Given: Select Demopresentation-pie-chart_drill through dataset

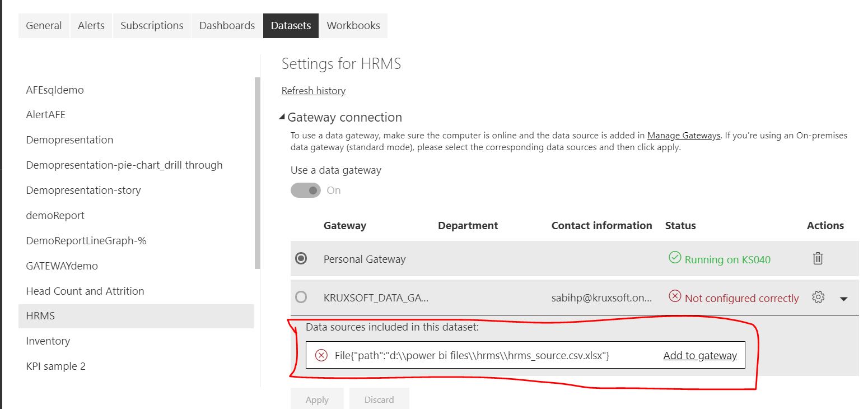Looking at the screenshot, I should (124, 165).
